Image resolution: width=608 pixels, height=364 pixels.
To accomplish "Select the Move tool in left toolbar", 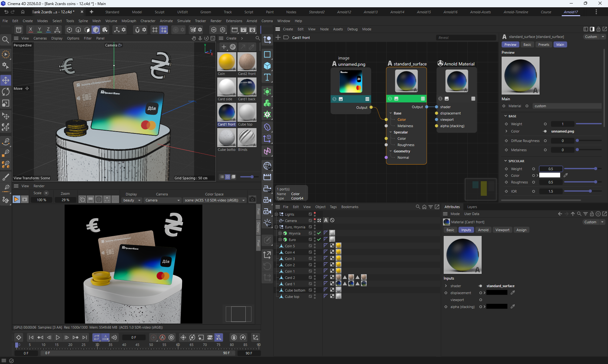I will tap(6, 80).
